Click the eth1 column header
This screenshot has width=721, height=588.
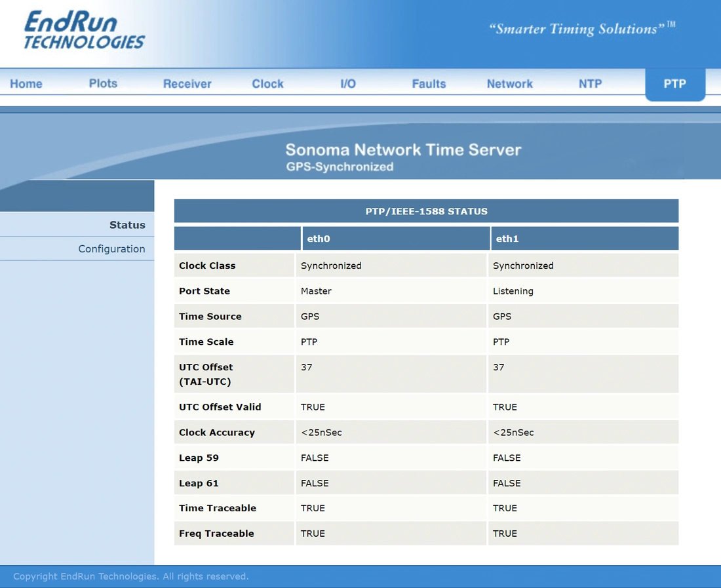(x=585, y=239)
